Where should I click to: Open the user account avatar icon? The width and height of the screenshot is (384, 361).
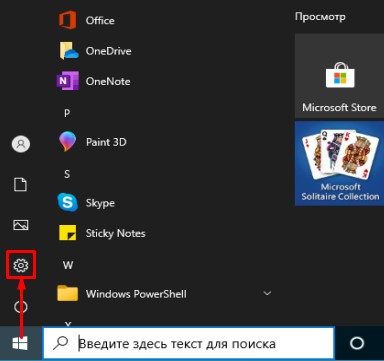click(x=21, y=144)
